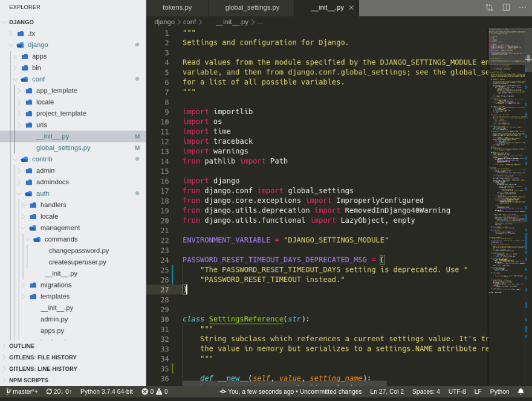Click the minimap on the editor's right edge

click(509, 181)
